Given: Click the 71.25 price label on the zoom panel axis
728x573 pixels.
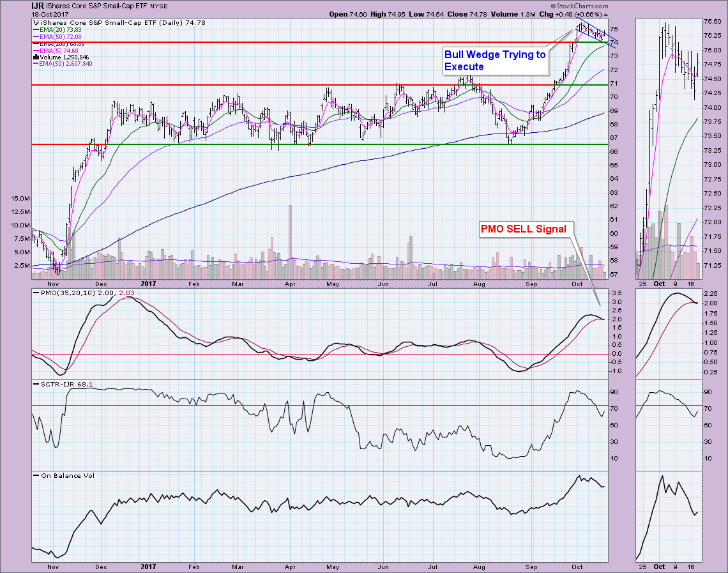Looking at the screenshot, I should [712, 266].
